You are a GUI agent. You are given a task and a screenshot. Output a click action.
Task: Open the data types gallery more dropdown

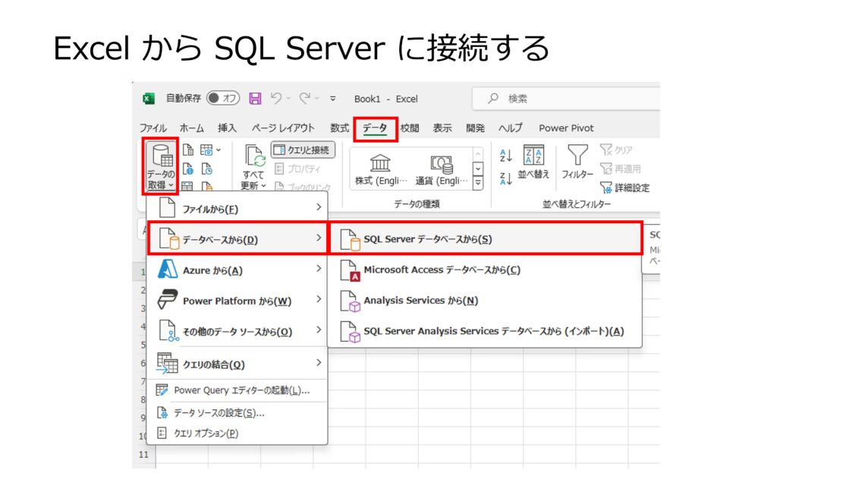tap(478, 182)
